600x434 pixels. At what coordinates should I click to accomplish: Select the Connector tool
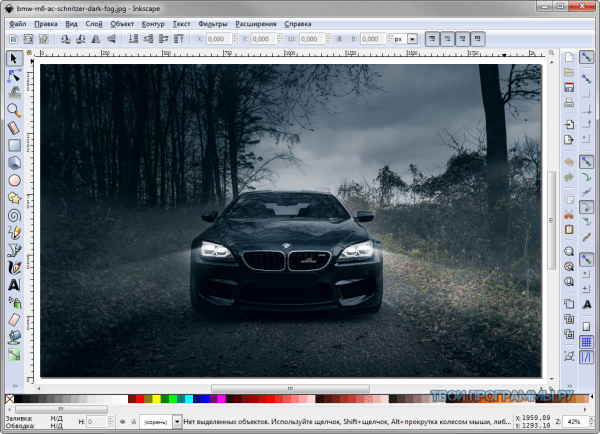(14, 355)
